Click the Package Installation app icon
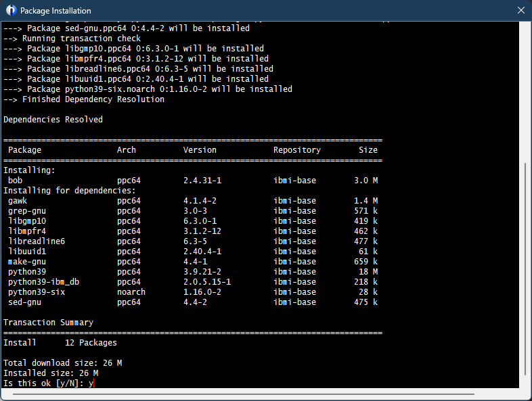Image resolution: width=532 pixels, height=401 pixels. pos(11,11)
